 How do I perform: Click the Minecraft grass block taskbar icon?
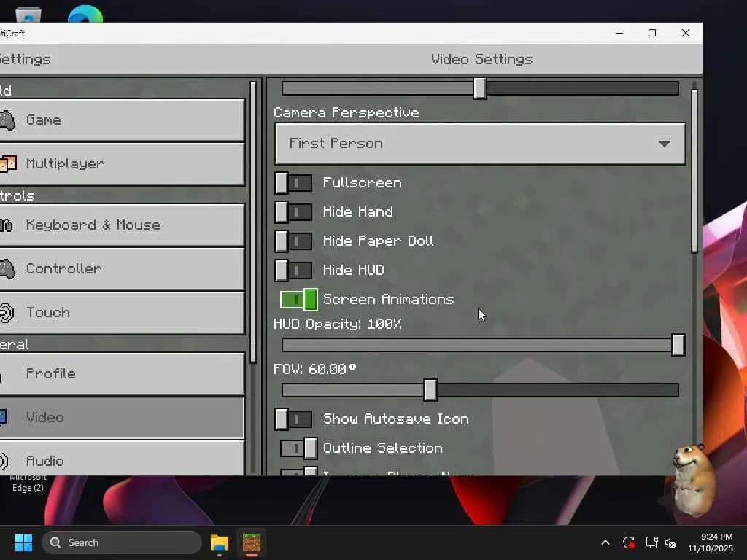252,542
